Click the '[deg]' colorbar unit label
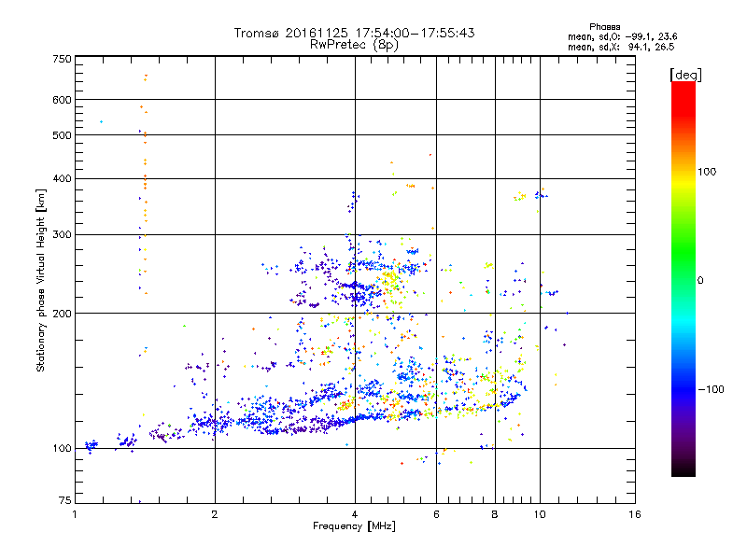 pos(685,75)
